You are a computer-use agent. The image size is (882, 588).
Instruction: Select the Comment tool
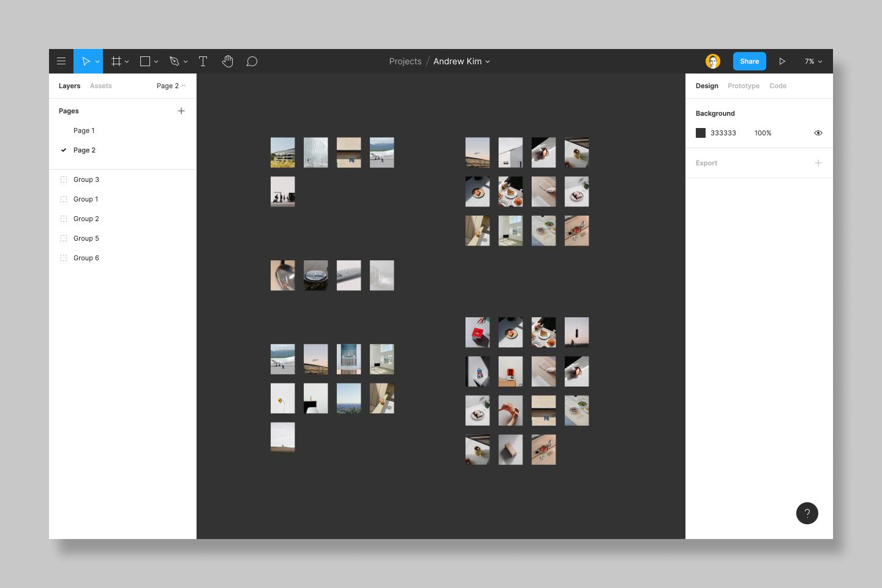click(252, 61)
